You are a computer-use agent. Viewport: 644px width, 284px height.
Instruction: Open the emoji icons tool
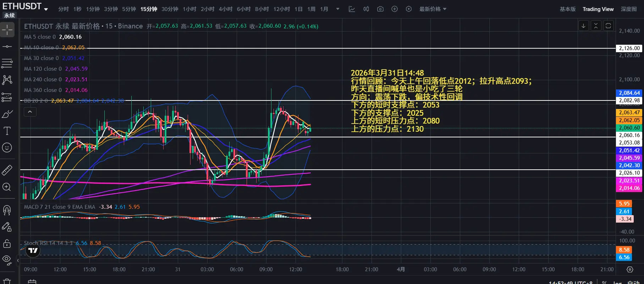pos(7,147)
